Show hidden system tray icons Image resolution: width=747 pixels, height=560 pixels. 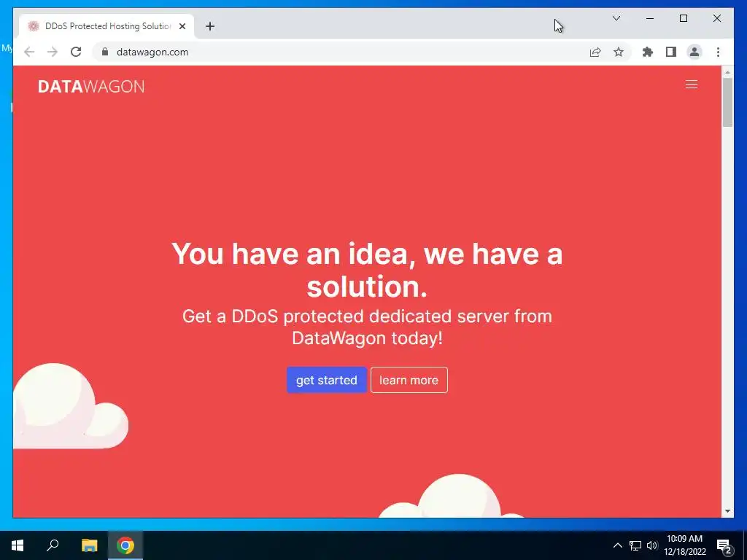click(617, 545)
